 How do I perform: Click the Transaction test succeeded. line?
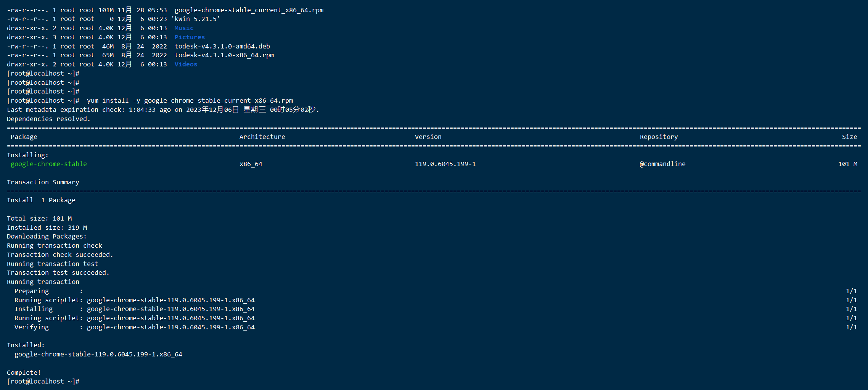[58, 273]
